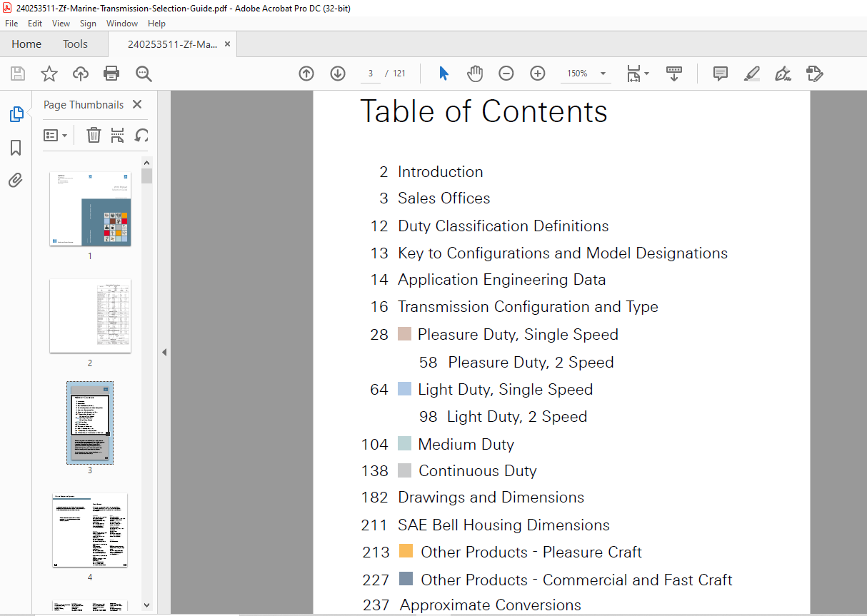Open the find text magnifier tool
Viewport: 867px width, 616px height.
point(144,74)
